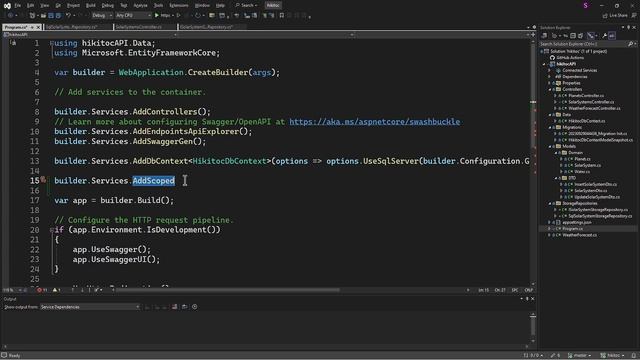Click the user account avatar icon
The height and width of the screenshot is (360, 640).
pyautogui.click(x=586, y=6)
